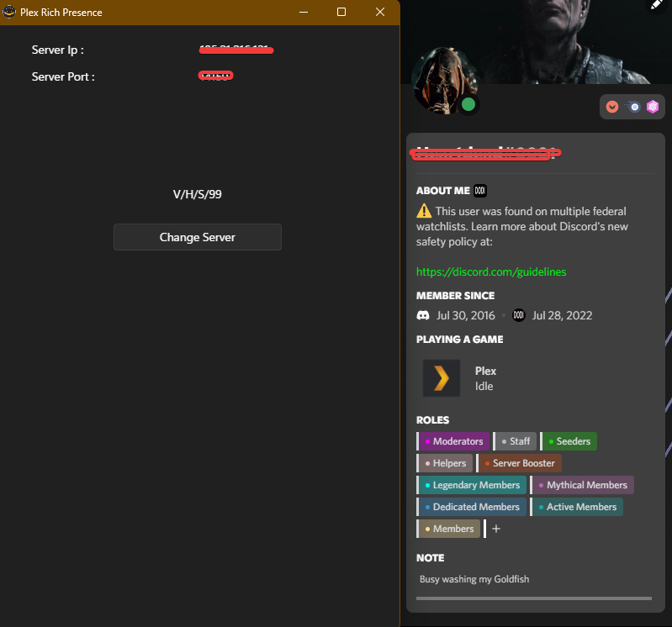Click the redacted server port value
Image resolution: width=672 pixels, height=627 pixels.
tap(215, 76)
